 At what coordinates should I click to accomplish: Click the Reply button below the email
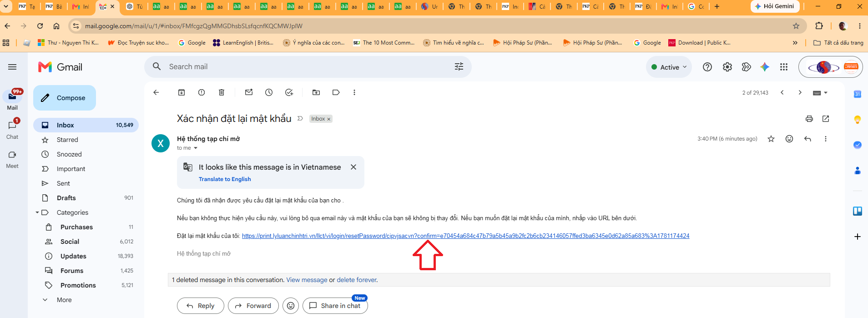coord(201,306)
